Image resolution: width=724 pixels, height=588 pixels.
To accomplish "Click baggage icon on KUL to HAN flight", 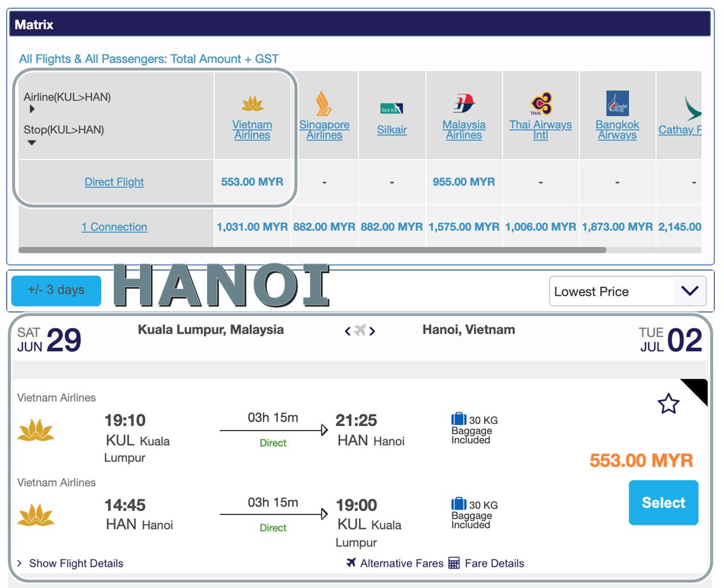I will tap(459, 419).
